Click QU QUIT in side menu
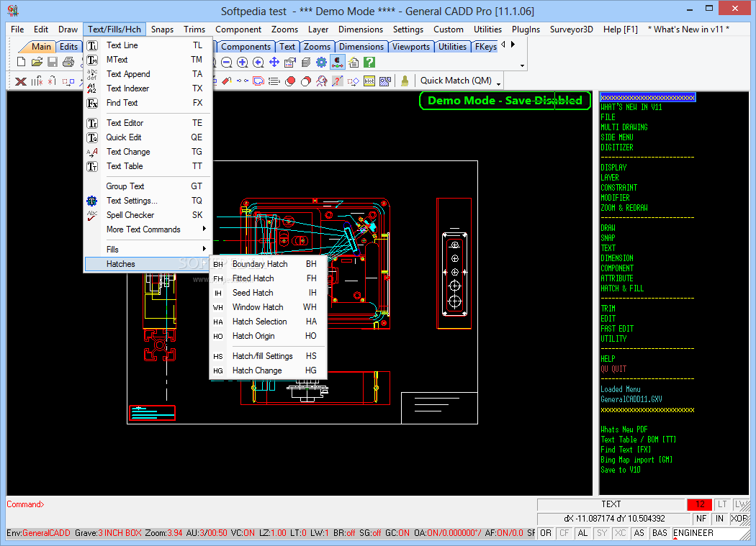This screenshot has width=756, height=546. coord(613,369)
